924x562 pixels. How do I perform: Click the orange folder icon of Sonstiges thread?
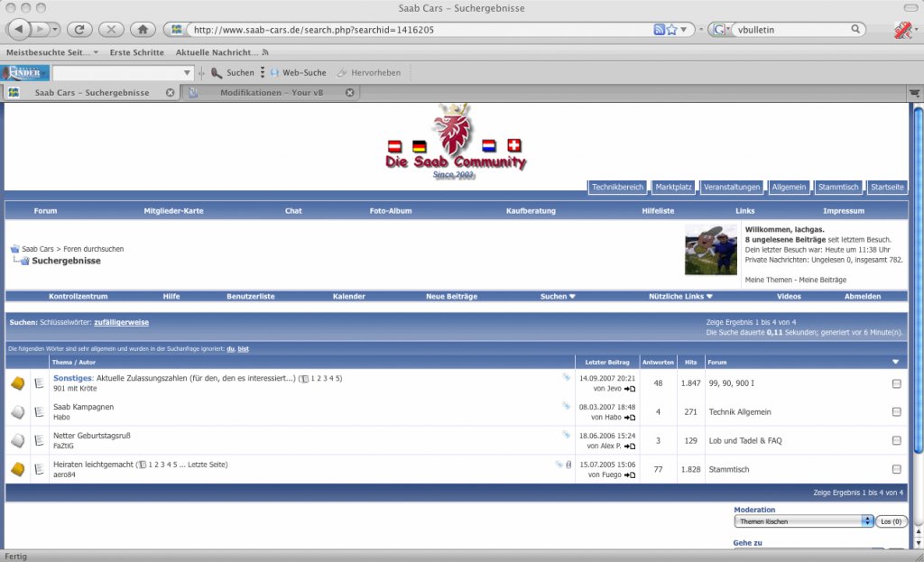click(x=18, y=382)
